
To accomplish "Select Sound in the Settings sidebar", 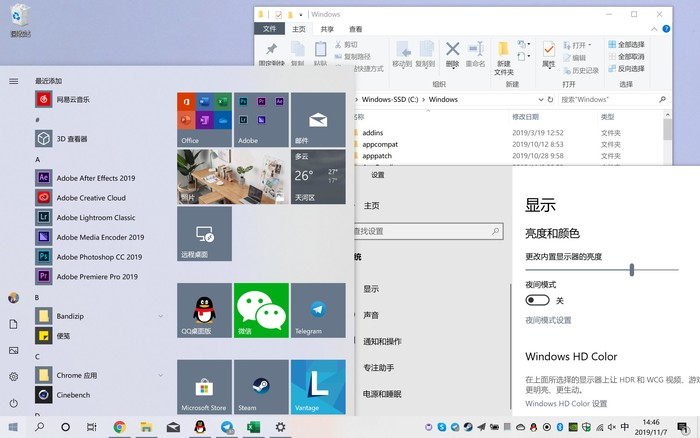I will 371,315.
